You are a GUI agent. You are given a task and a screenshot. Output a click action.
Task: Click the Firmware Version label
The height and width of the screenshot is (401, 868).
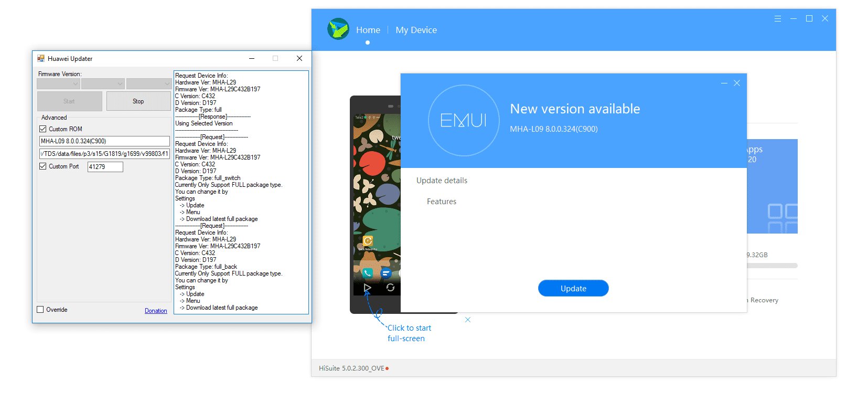coord(60,74)
